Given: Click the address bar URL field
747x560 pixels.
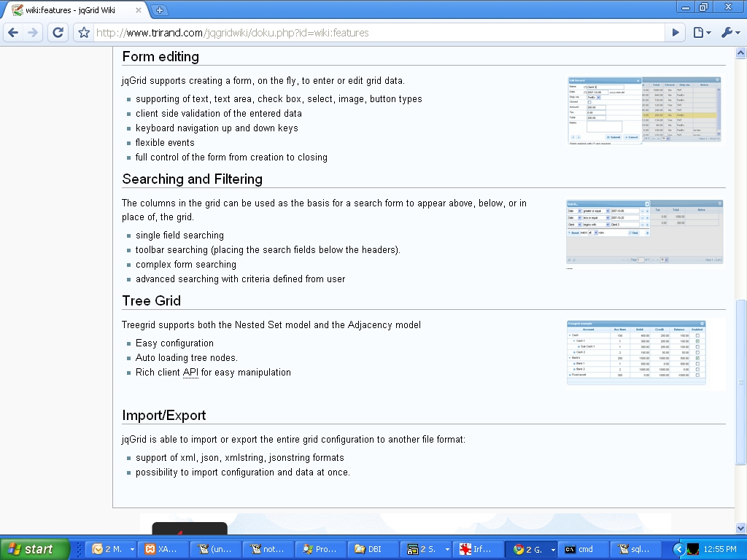Looking at the screenshot, I should point(379,32).
